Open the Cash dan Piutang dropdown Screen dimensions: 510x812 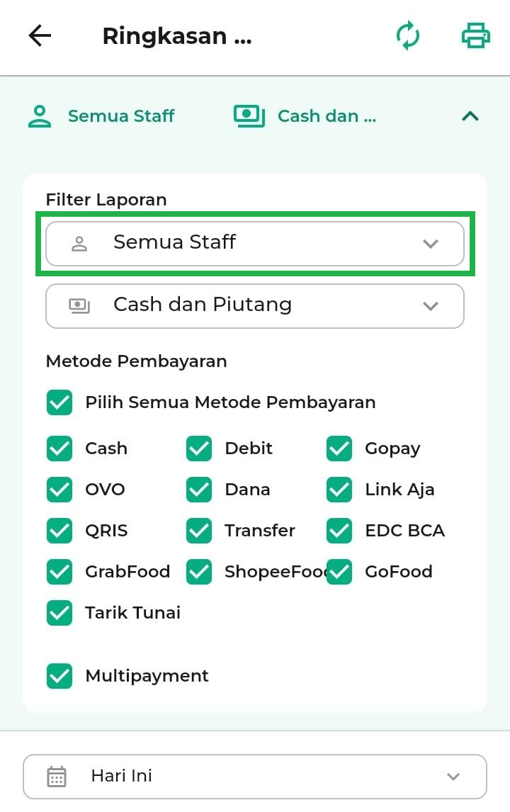(x=255, y=306)
